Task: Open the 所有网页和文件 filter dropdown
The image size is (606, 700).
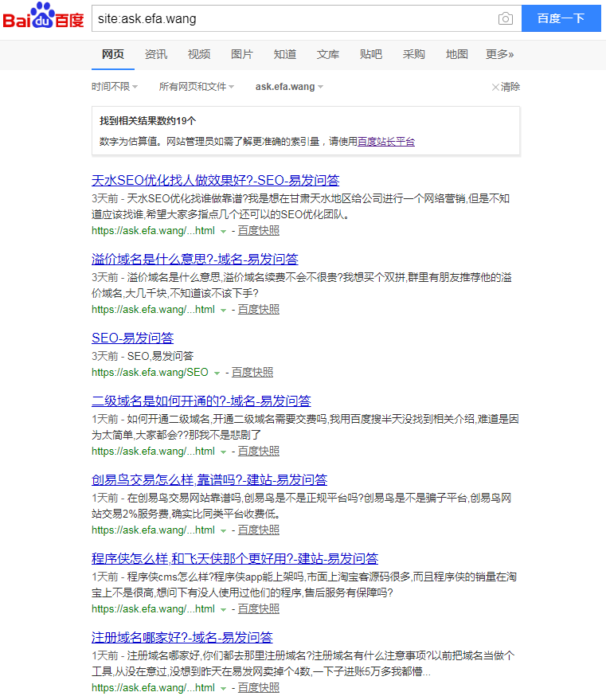Action: [x=197, y=87]
